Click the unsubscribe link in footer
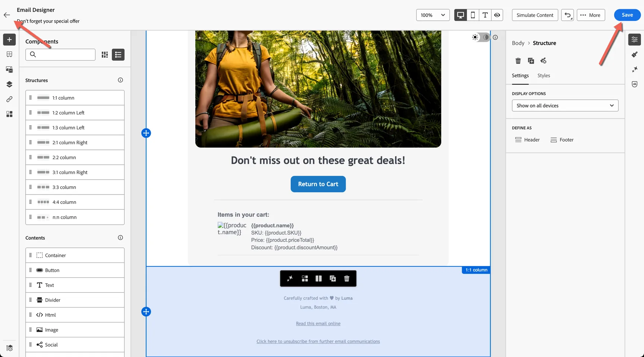The height and width of the screenshot is (357, 644). [x=318, y=341]
